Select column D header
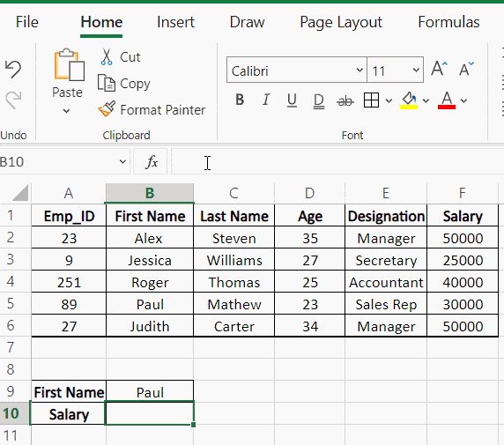Screen dimensions: 504x445 pos(310,193)
